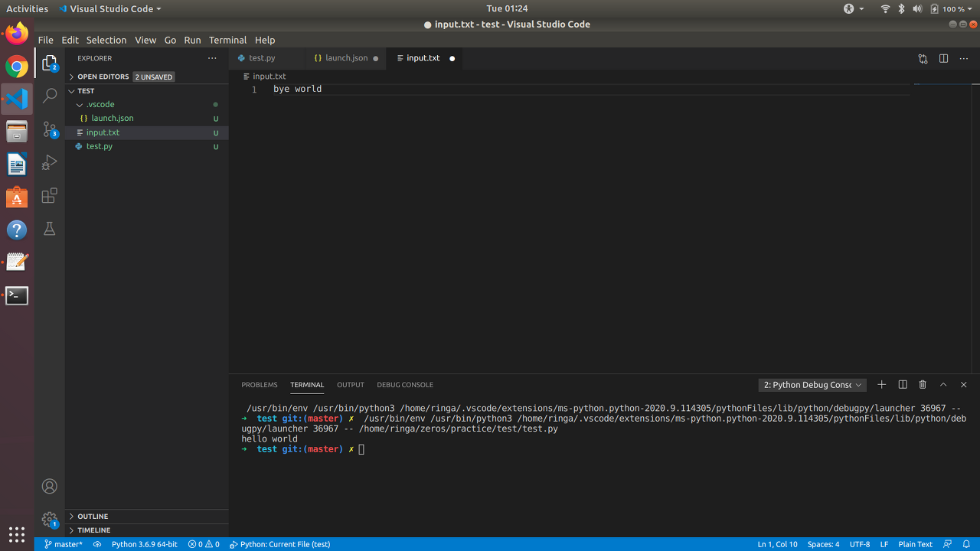Switch to the test.py editor tab
Viewport: 980px width, 551px height.
[x=266, y=58]
